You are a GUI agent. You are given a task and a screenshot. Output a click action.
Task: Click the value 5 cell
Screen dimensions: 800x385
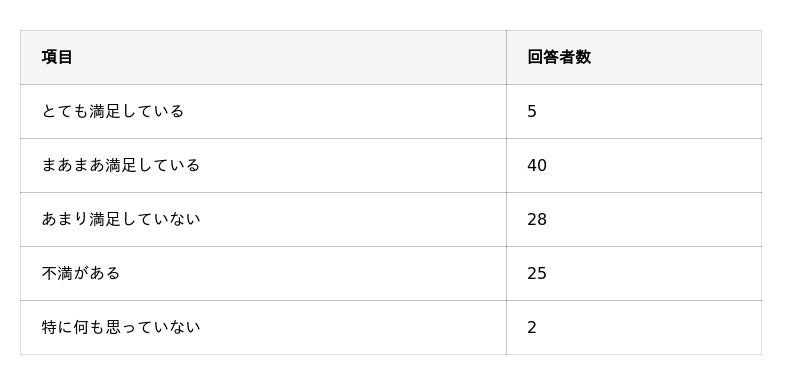[634, 111]
